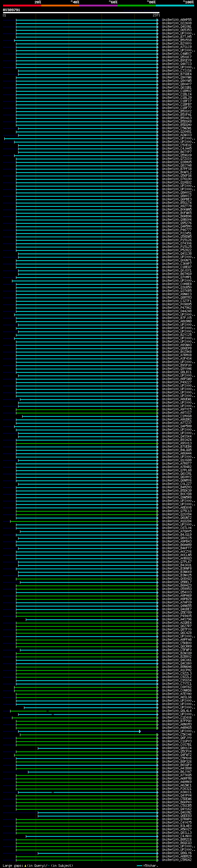The image size is (197, 868).
Task: Select hit label UniRef100_C4WRX7
Action: [177, 54]
